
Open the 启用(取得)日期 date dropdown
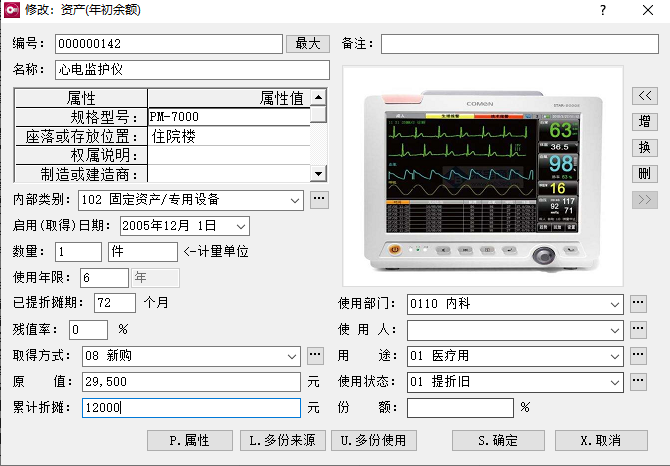click(240, 226)
